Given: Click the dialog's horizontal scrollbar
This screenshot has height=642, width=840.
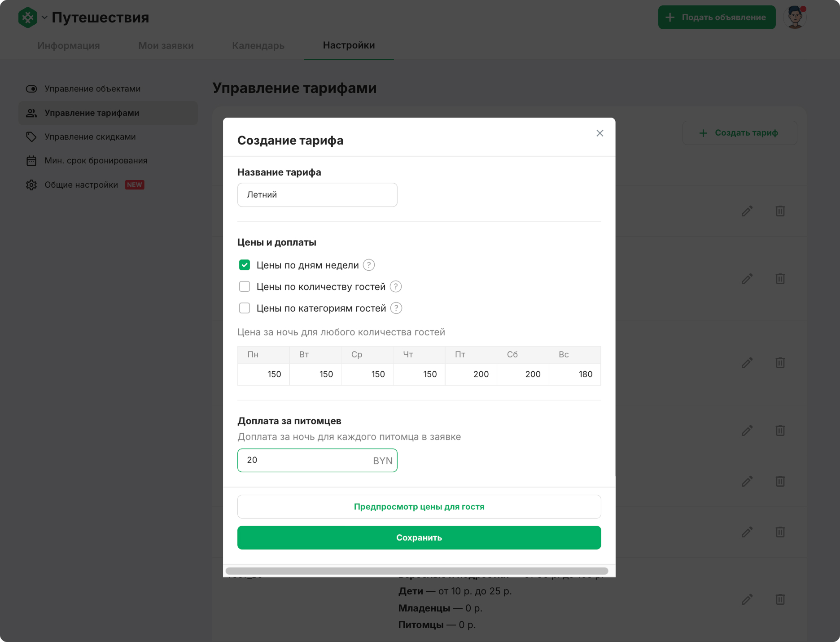Looking at the screenshot, I should click(417, 571).
